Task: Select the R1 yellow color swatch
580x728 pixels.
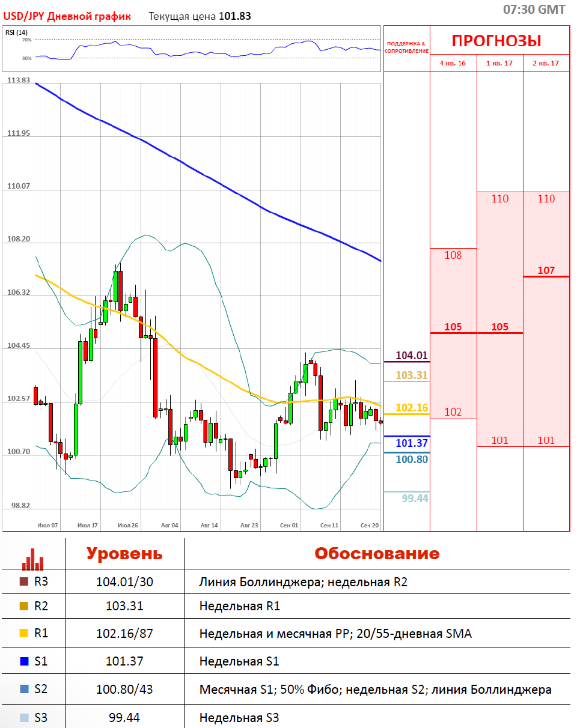Action: click(x=24, y=634)
